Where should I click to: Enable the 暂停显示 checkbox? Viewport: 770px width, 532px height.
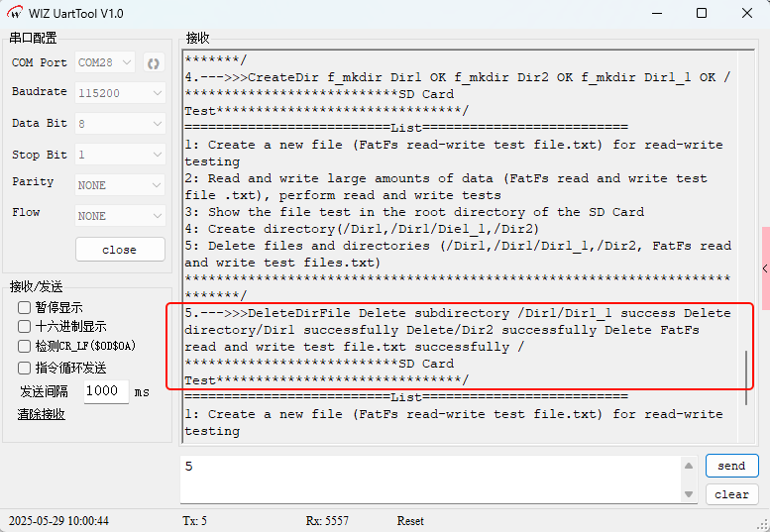24,308
